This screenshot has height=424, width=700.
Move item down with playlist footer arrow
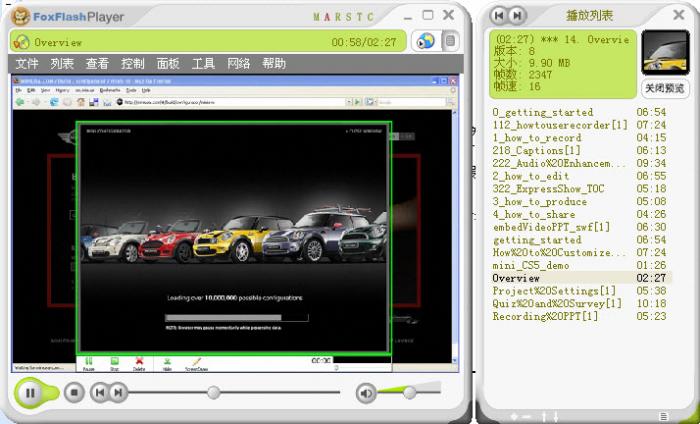[x=556, y=417]
